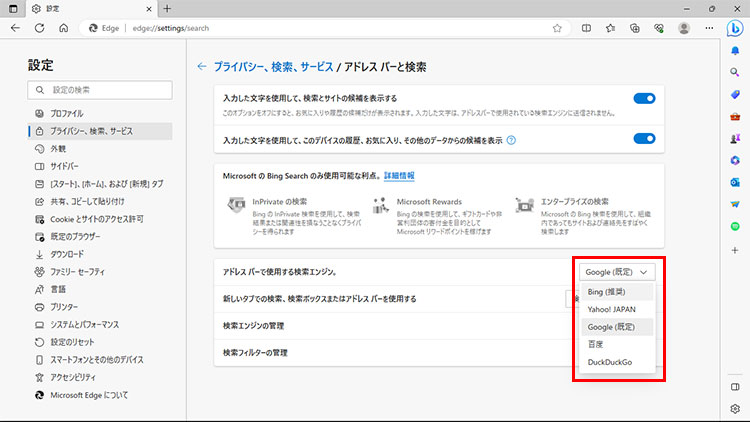Click the Bing Copilot icon in toolbar

tap(734, 28)
